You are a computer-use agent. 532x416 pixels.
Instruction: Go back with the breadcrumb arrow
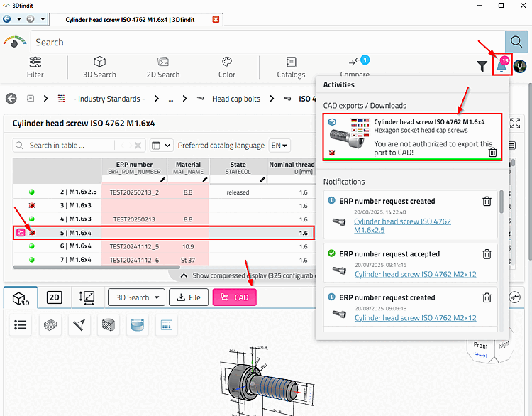tap(11, 99)
